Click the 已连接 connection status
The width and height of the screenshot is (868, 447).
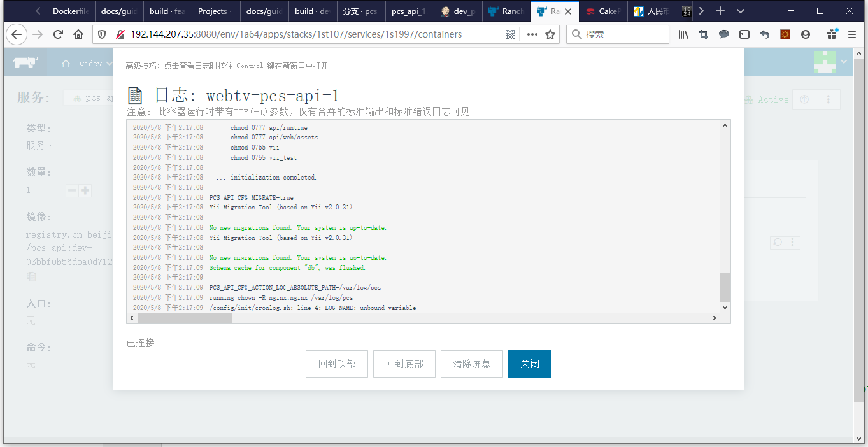(x=140, y=343)
